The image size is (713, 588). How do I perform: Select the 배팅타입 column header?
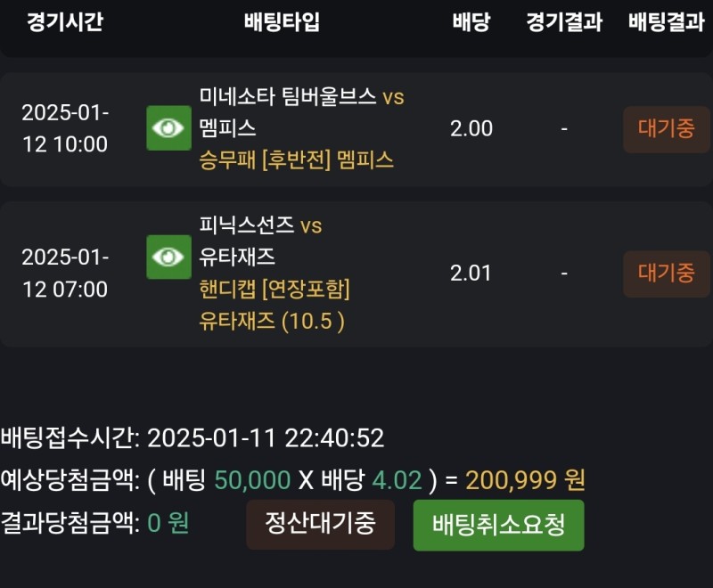pos(282,22)
